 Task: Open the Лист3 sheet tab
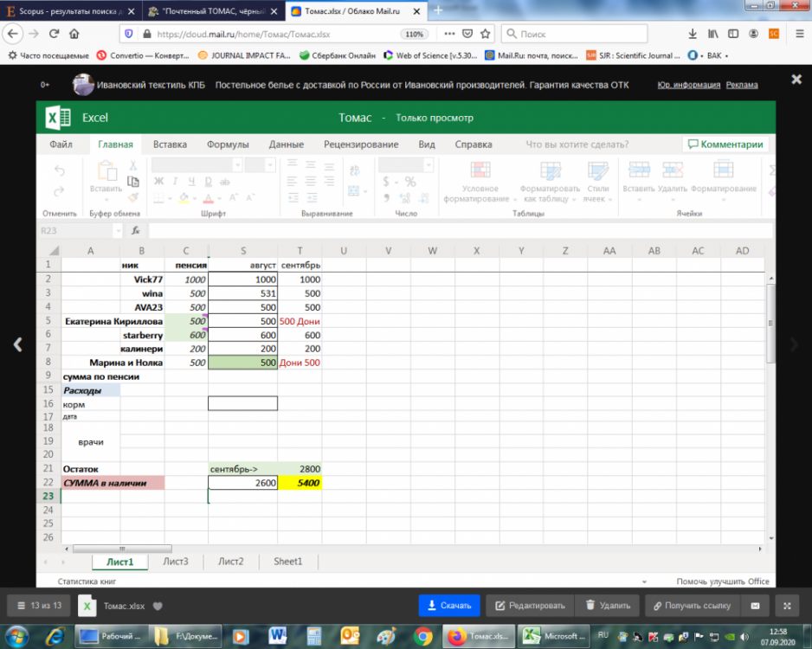click(x=176, y=562)
